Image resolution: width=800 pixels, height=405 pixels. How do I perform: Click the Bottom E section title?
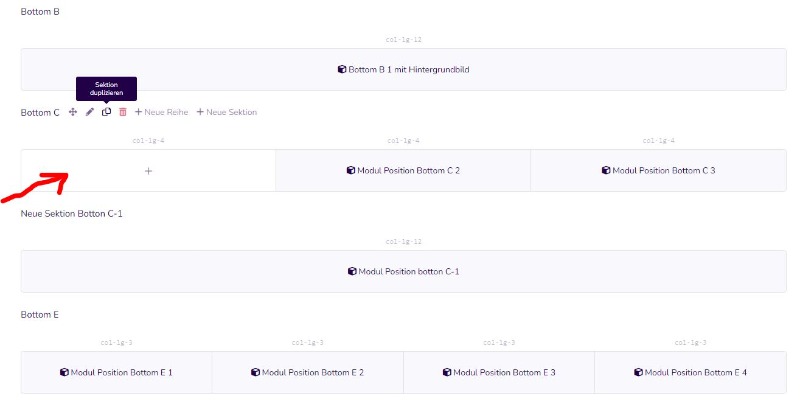point(39,315)
